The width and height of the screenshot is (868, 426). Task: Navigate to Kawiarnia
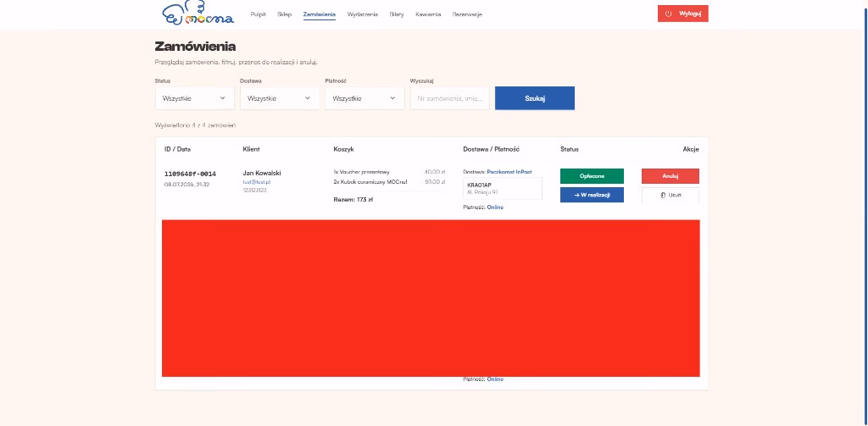pos(428,14)
